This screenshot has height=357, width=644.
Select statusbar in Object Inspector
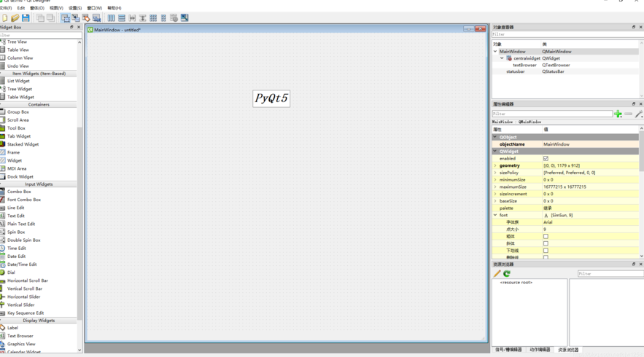[515, 71]
